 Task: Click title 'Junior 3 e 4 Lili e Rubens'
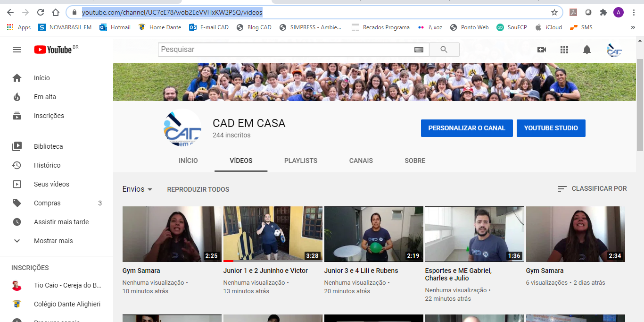tap(361, 271)
